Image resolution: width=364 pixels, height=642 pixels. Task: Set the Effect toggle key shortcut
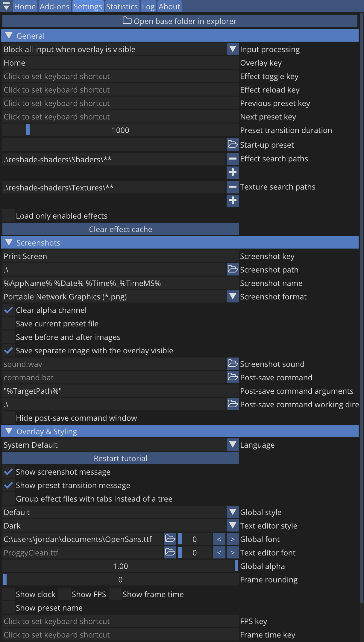(121, 76)
